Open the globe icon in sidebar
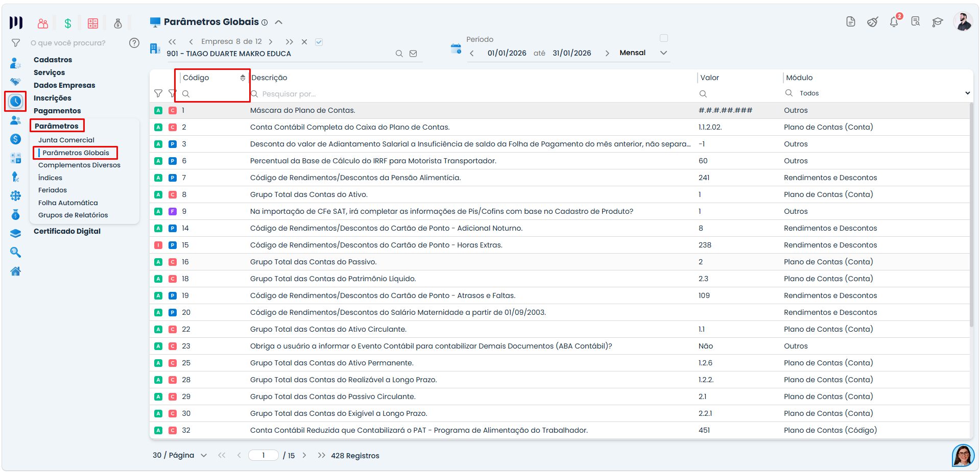The image size is (980, 472). (x=16, y=195)
